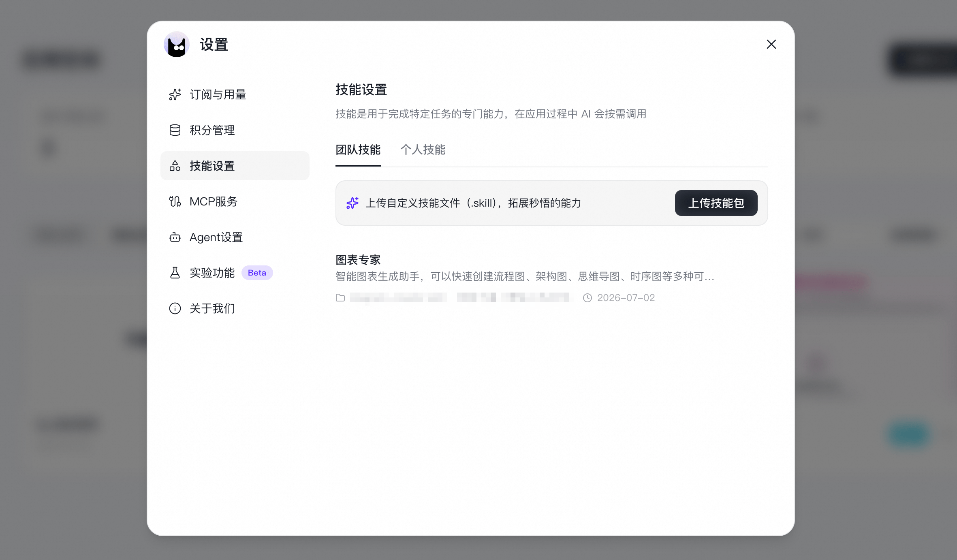Click the 技能设置 heading

(x=361, y=90)
